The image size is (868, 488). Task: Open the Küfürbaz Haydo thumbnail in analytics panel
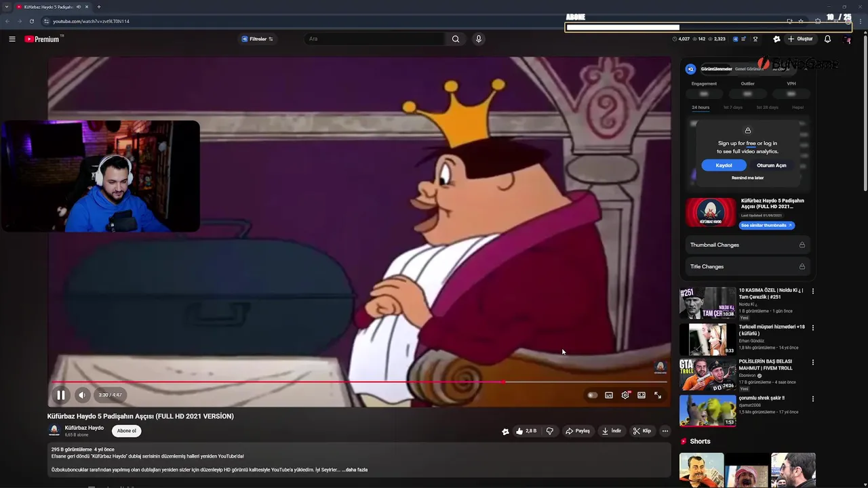(x=711, y=212)
